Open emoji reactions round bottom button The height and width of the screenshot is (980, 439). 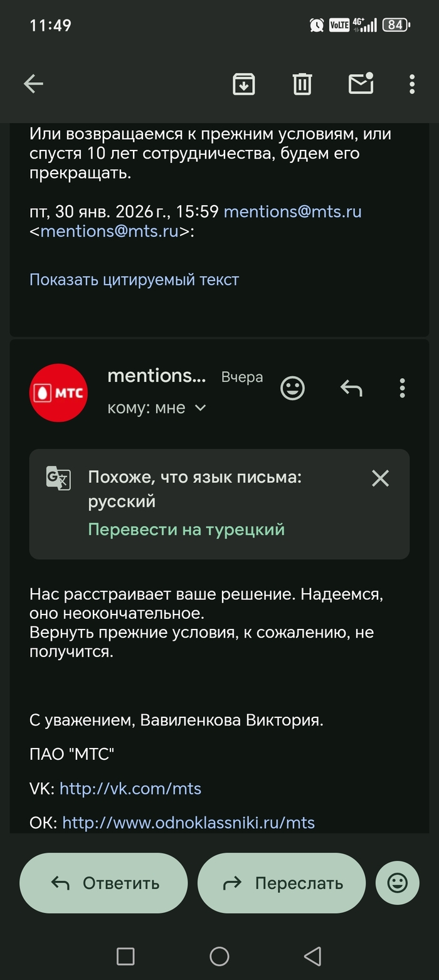pos(397,883)
